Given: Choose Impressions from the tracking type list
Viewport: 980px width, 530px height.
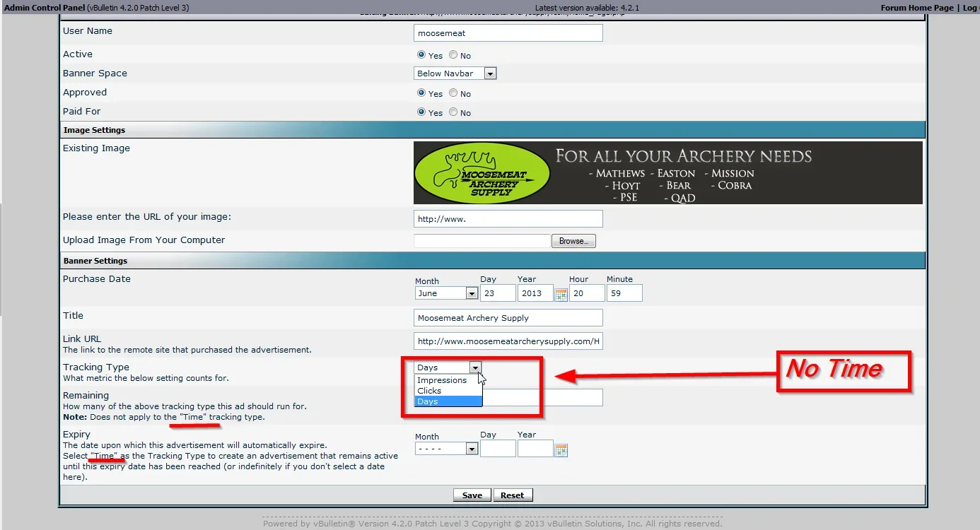Looking at the screenshot, I should click(442, 380).
